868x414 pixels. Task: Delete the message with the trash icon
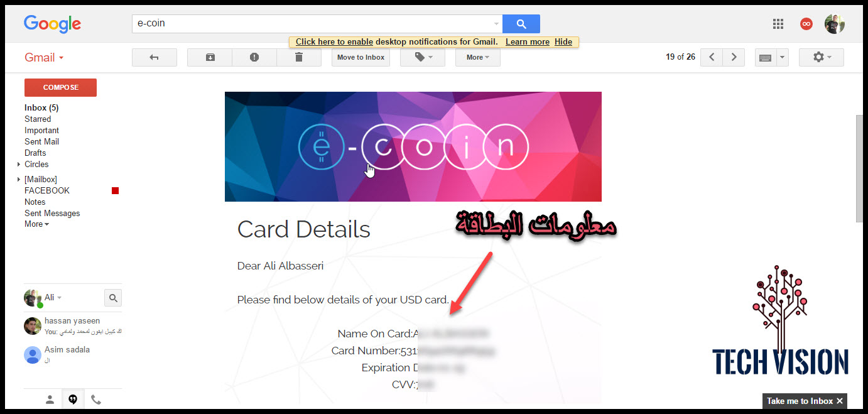299,57
